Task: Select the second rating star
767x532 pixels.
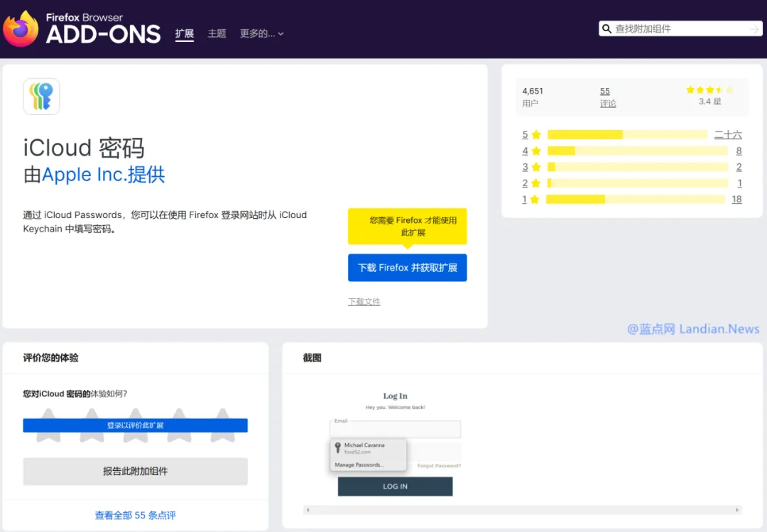Action: pos(92,425)
